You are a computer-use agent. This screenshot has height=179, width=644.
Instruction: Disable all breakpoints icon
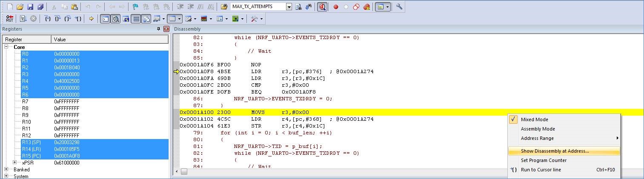pos(356,7)
